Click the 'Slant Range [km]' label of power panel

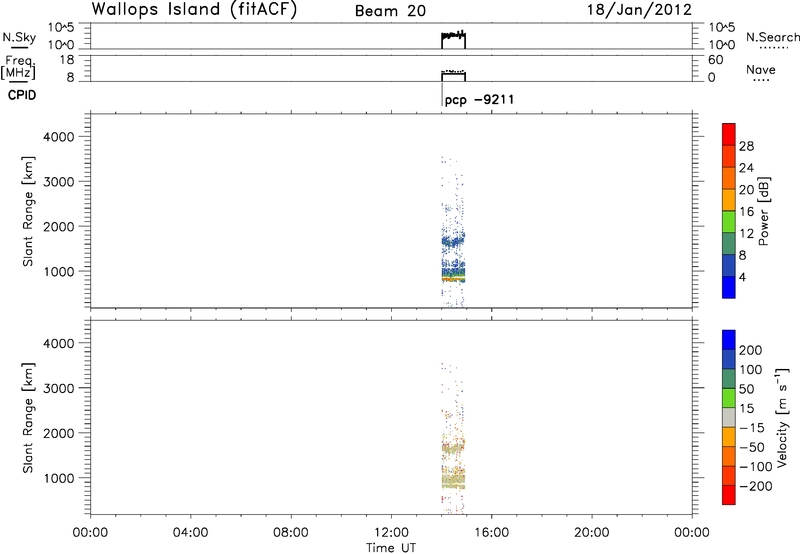28,211
